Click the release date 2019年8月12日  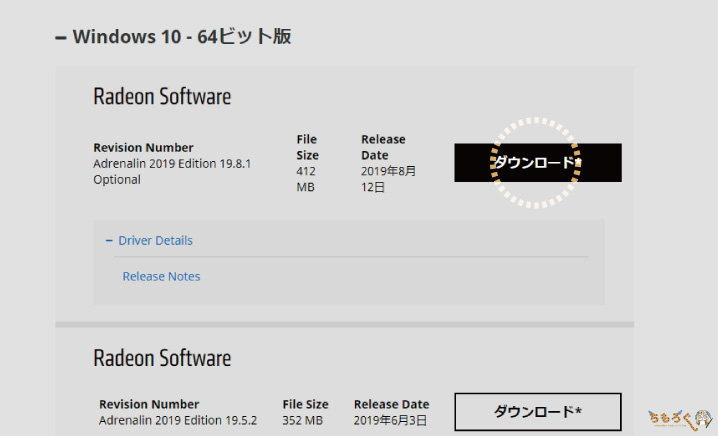tap(388, 179)
